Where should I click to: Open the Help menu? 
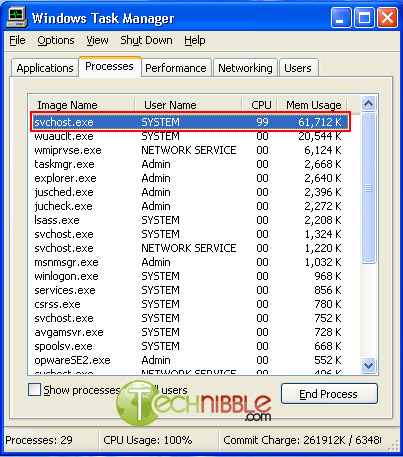[195, 40]
